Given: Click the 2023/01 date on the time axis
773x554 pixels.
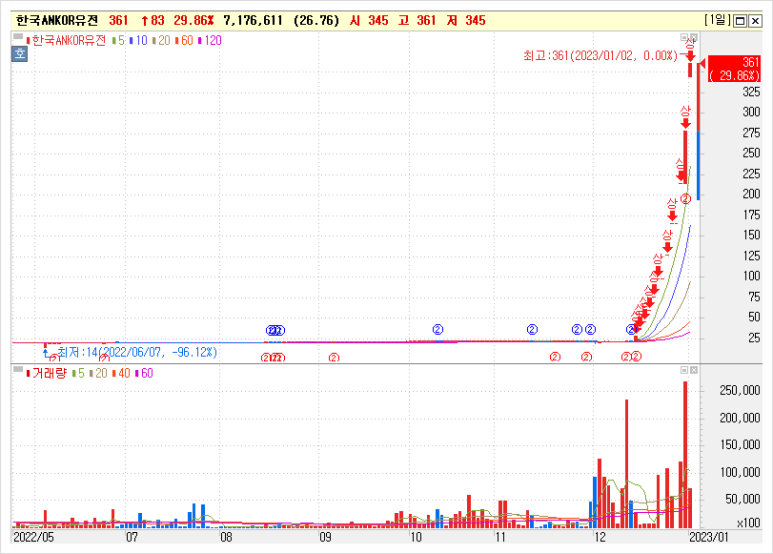Looking at the screenshot, I should tap(709, 537).
